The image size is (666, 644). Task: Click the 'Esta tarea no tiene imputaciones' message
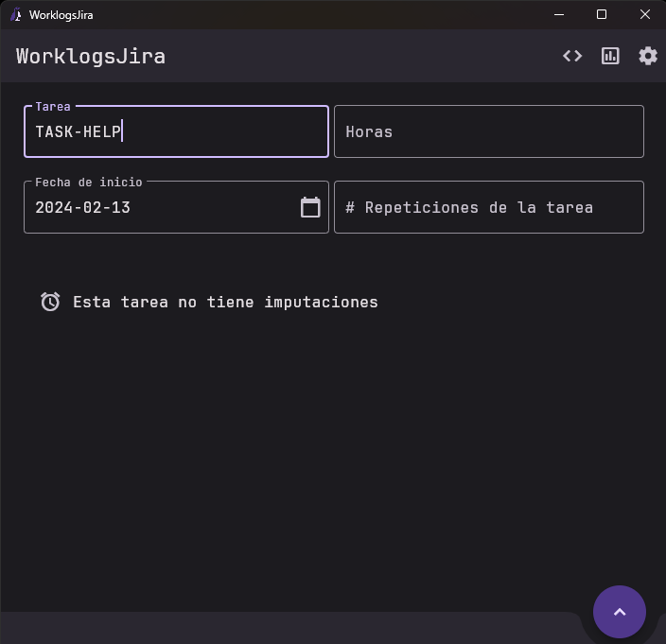point(225,303)
